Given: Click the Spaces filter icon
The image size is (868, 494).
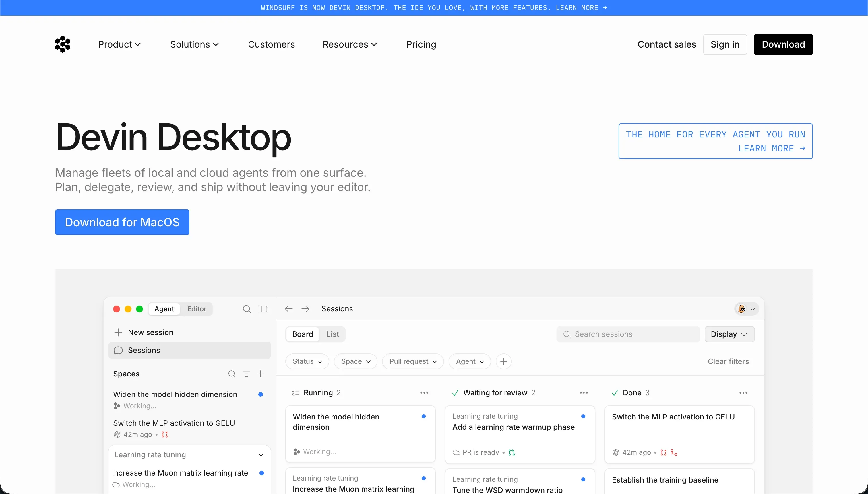Looking at the screenshot, I should point(246,374).
